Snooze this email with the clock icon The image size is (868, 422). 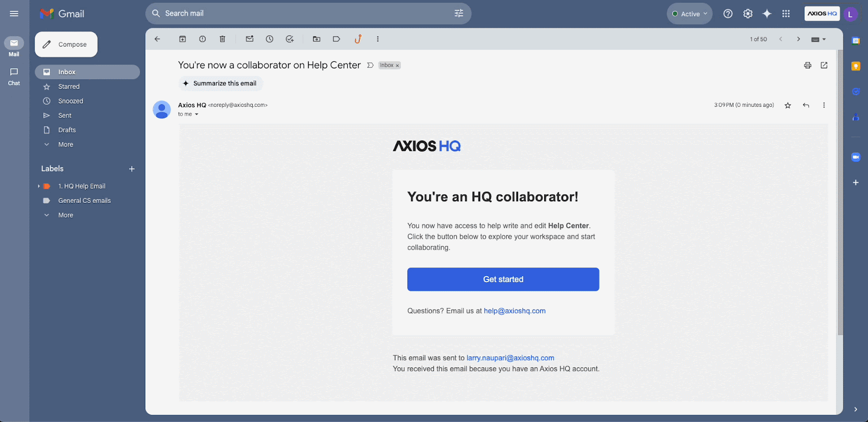point(270,39)
